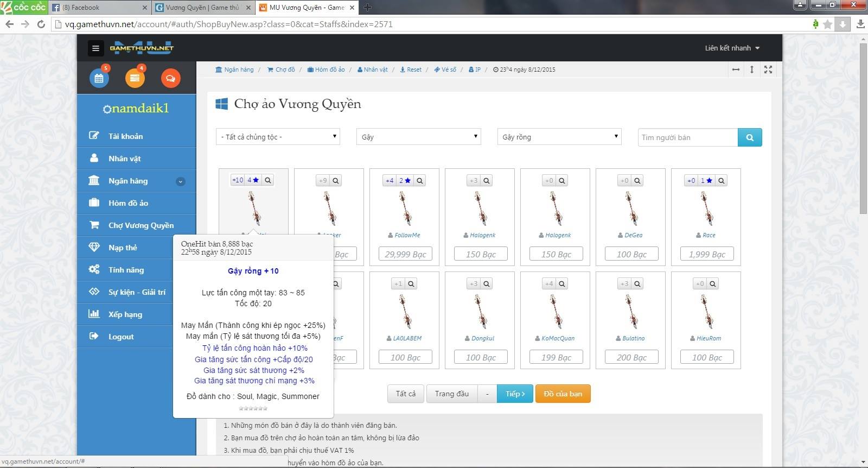Open the 'Gậy rồng' item dropdown
Screen dimensions: 868x468
[x=559, y=137]
